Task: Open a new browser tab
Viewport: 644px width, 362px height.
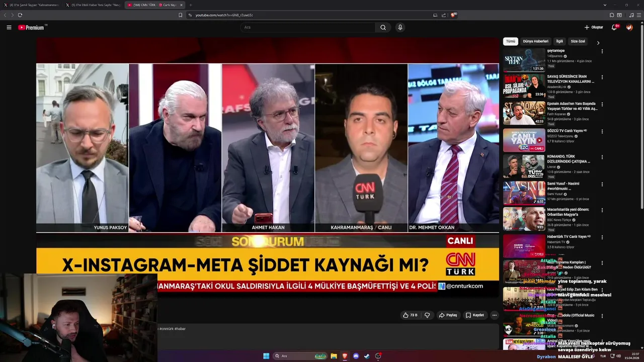Action: pos(190,5)
